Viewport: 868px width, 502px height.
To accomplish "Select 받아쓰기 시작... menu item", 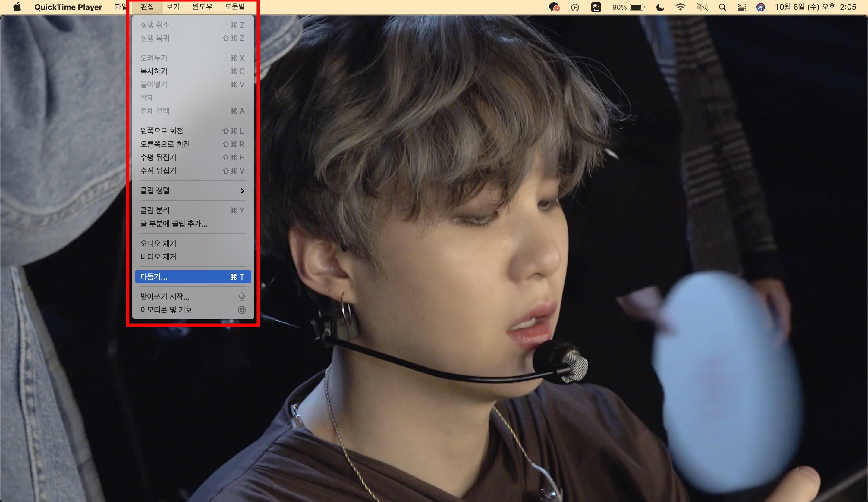I will [x=193, y=296].
